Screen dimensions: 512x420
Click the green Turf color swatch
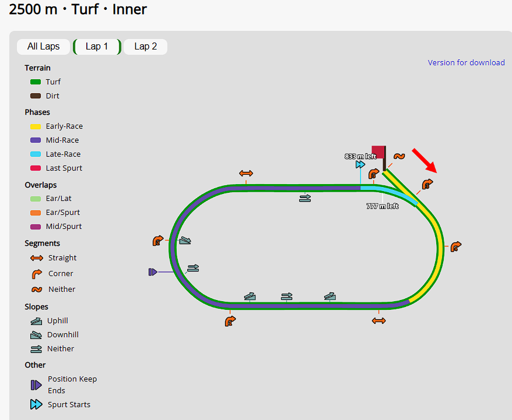[36, 82]
